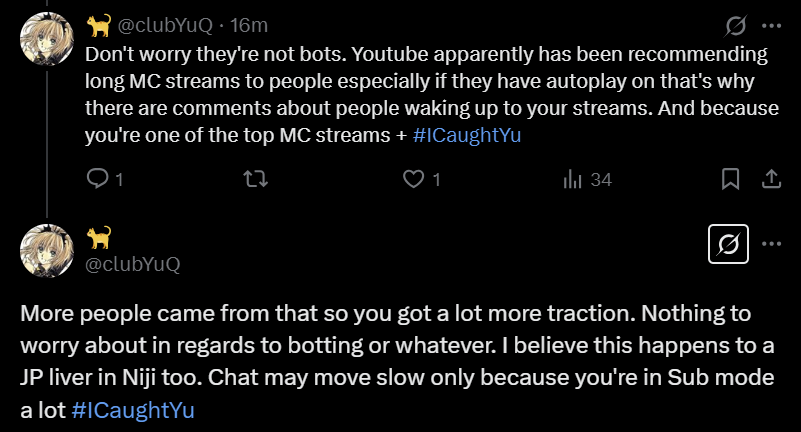Like the tweet with one heart
801x432 pixels.
coord(414,179)
